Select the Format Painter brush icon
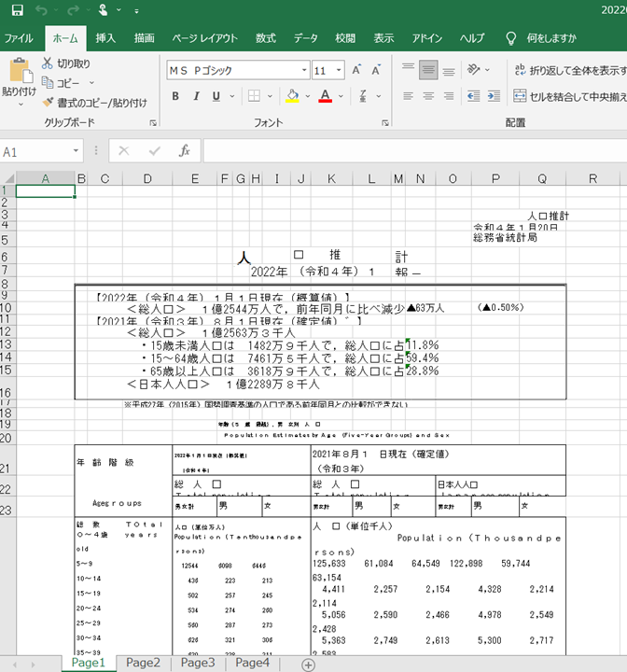The height and width of the screenshot is (672, 627). point(48,102)
